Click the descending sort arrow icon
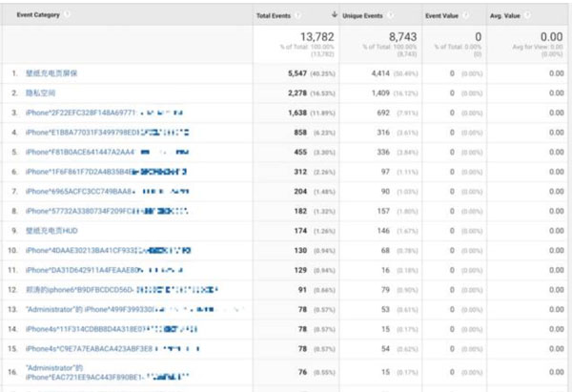572x392 pixels. tap(334, 15)
